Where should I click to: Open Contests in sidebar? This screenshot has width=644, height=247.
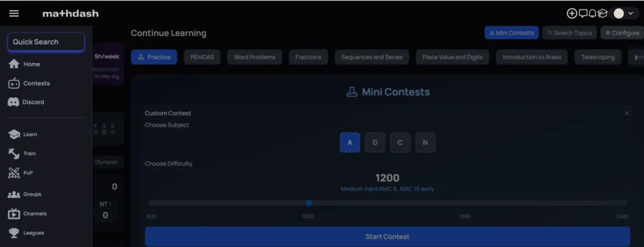[29, 83]
